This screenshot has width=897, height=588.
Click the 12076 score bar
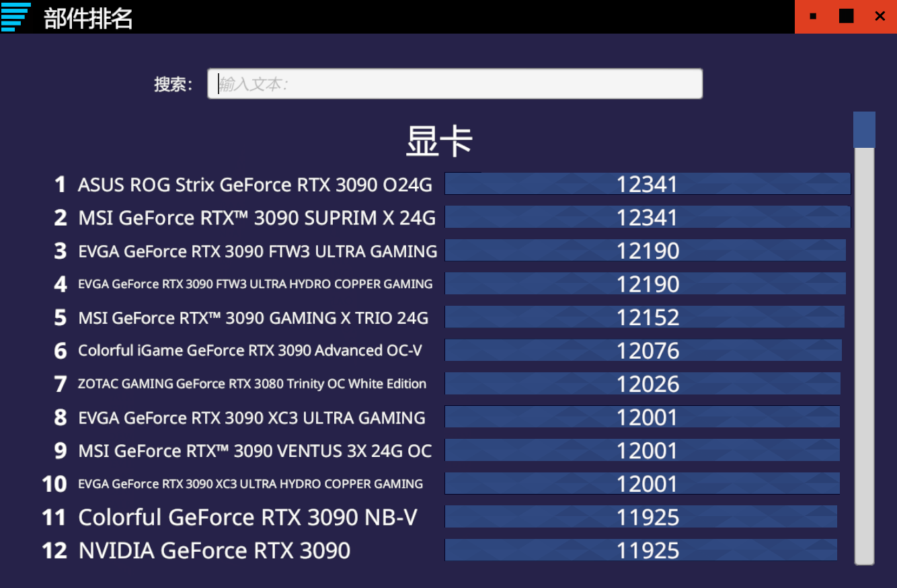[x=643, y=350]
